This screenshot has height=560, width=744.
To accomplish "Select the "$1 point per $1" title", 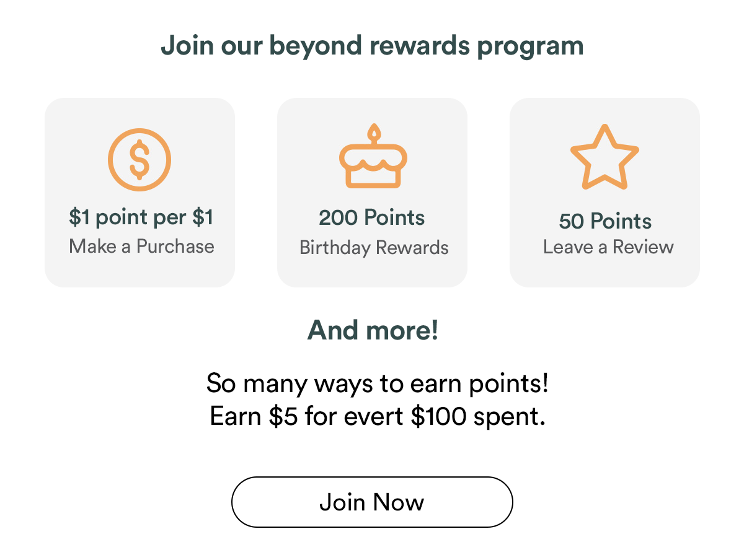I will coord(141,217).
